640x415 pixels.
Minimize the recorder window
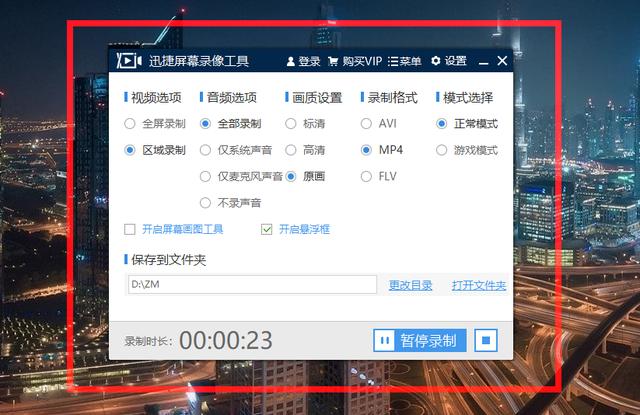click(x=484, y=62)
